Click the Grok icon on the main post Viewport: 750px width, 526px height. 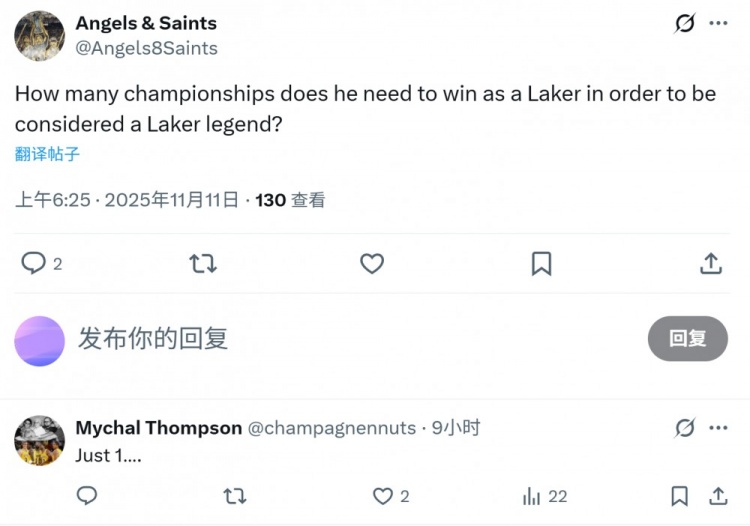click(685, 24)
